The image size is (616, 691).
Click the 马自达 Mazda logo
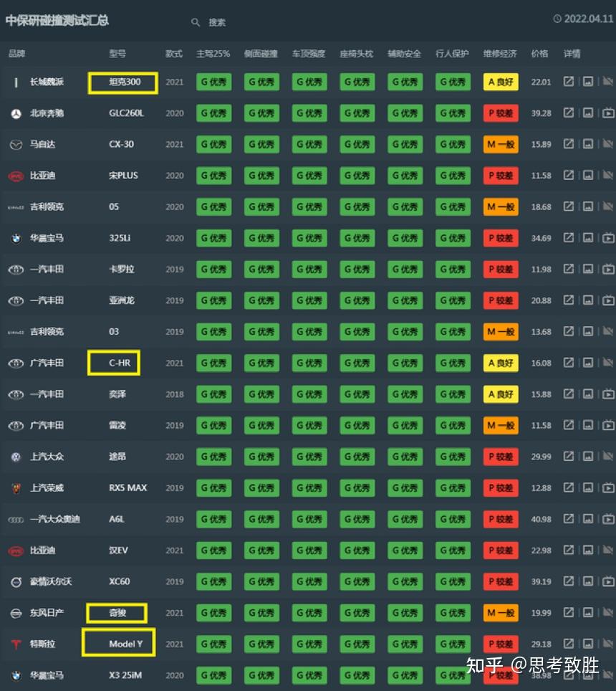click(x=16, y=145)
